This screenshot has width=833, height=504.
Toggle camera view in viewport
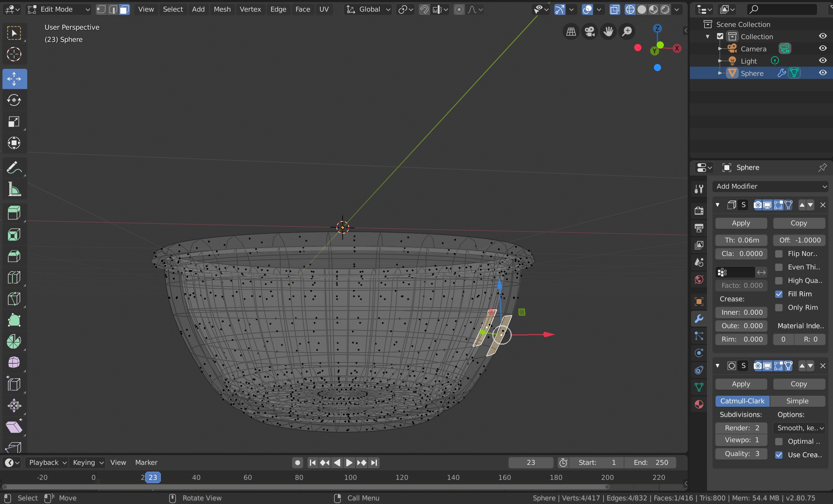(589, 31)
